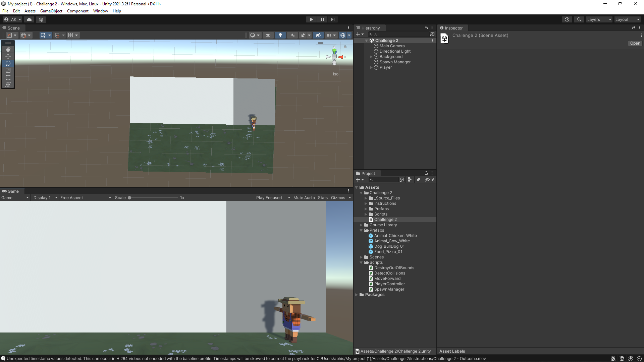Open the search tool in the top toolbar
The height and width of the screenshot is (362, 644).
pos(579,19)
